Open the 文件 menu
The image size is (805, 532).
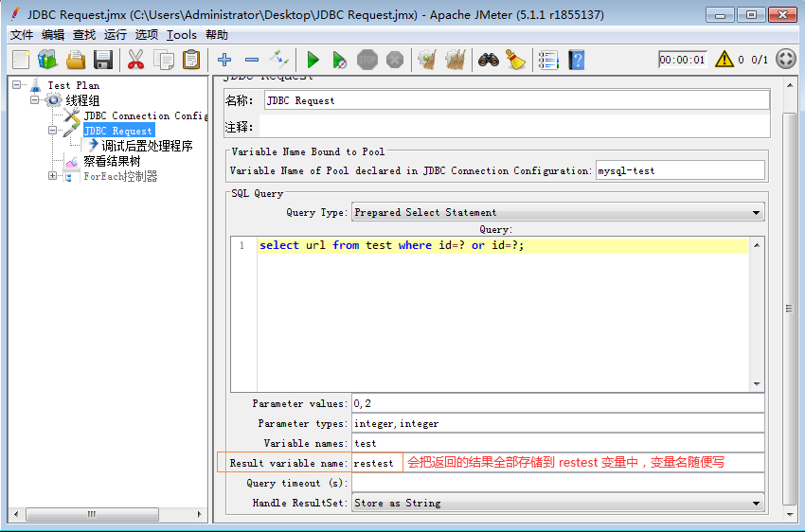coord(22,35)
